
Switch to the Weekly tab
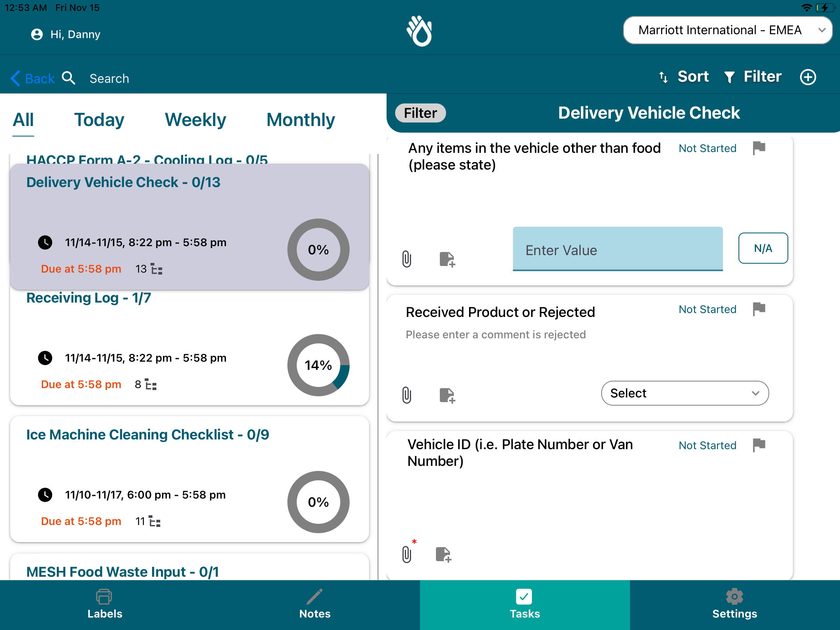tap(195, 120)
